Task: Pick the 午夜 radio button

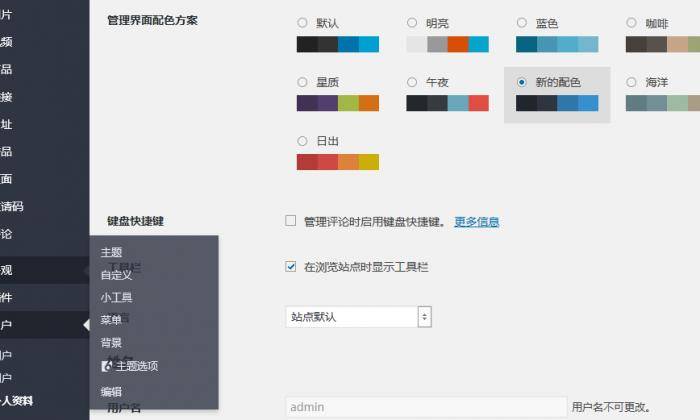Action: (x=412, y=82)
